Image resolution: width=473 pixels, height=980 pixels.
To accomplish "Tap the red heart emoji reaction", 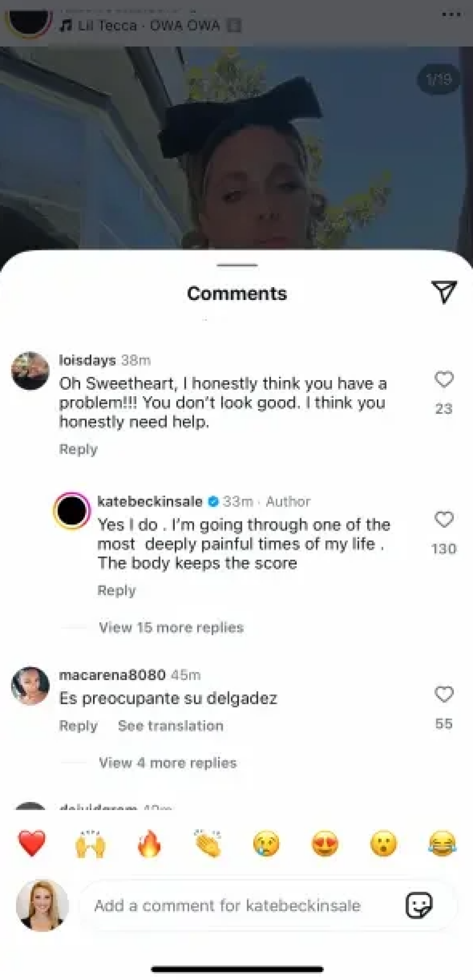I will [32, 842].
